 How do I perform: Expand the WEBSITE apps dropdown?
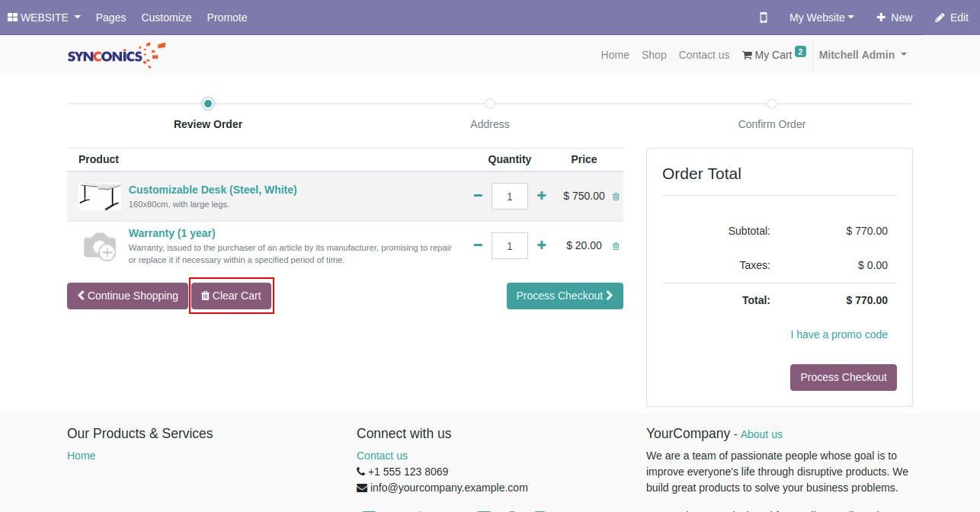tap(44, 18)
